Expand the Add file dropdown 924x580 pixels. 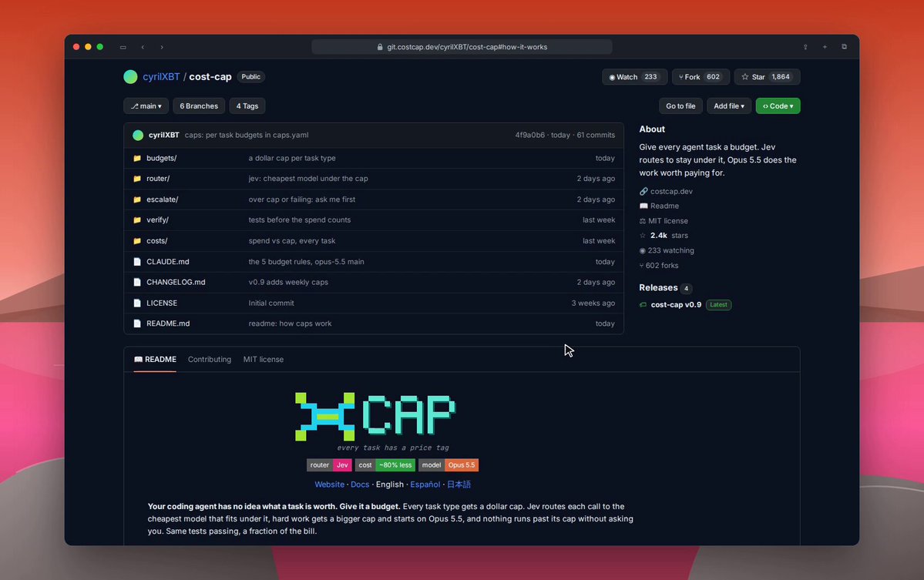click(x=729, y=106)
